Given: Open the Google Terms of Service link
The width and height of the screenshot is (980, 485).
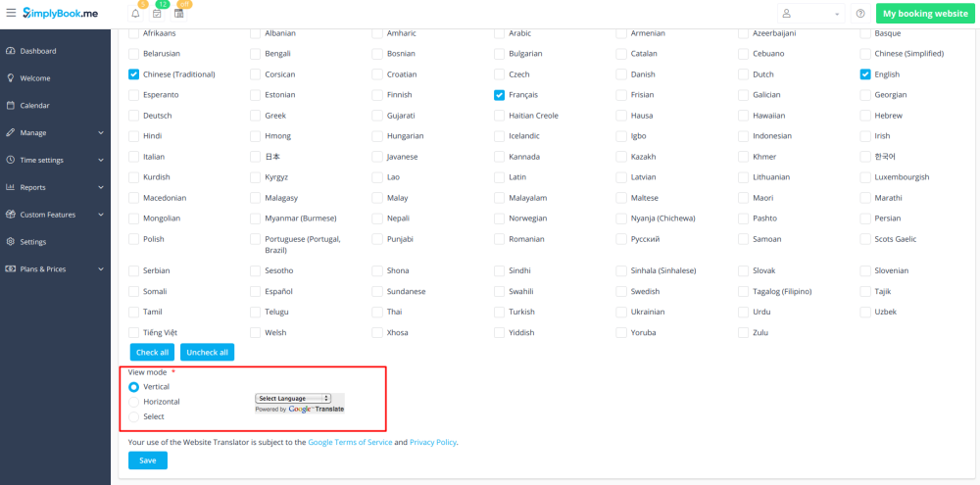Looking at the screenshot, I should point(350,443).
